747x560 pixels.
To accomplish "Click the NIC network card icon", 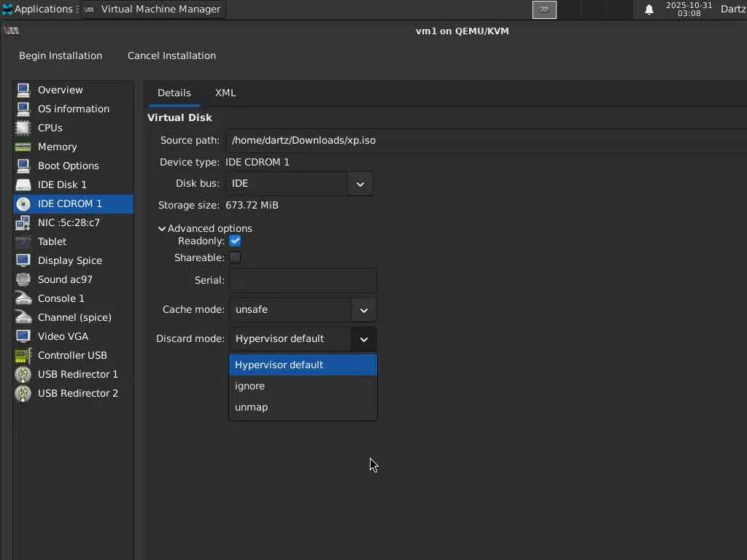I will [x=23, y=222].
